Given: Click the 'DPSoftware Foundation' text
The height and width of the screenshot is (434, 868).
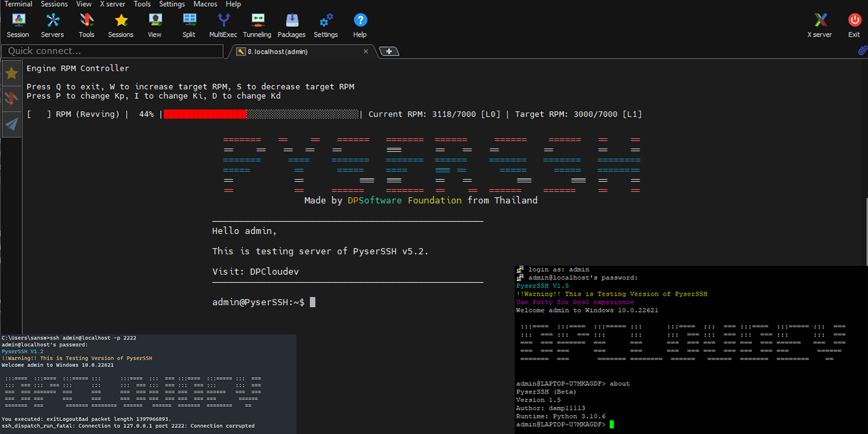Looking at the screenshot, I should (405, 201).
